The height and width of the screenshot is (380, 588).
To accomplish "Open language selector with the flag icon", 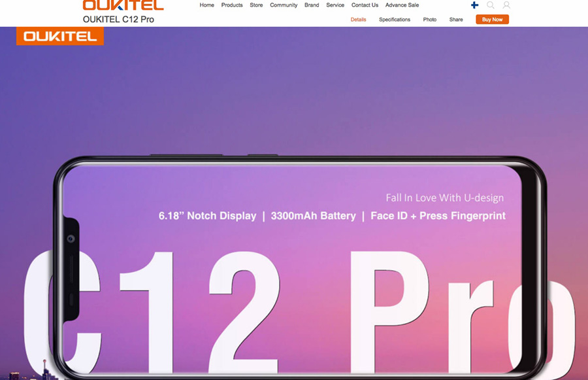I will click(475, 5).
